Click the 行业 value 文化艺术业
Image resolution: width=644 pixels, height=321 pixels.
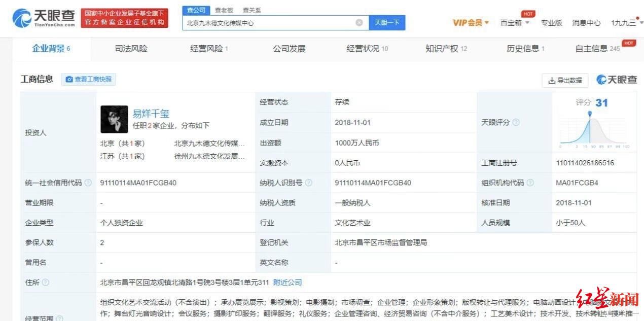tap(352, 223)
